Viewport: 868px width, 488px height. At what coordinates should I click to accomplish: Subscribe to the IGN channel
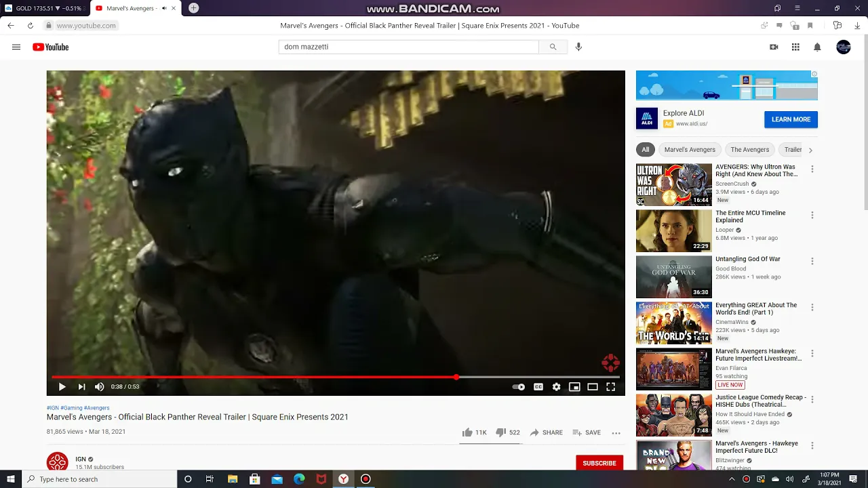click(x=599, y=463)
